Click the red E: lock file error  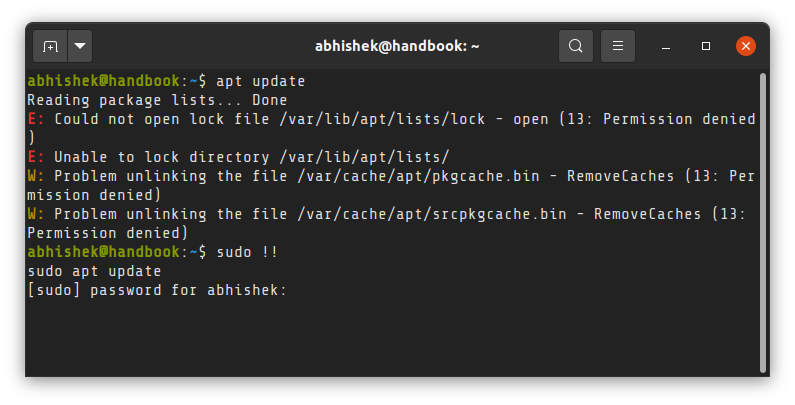pos(36,119)
